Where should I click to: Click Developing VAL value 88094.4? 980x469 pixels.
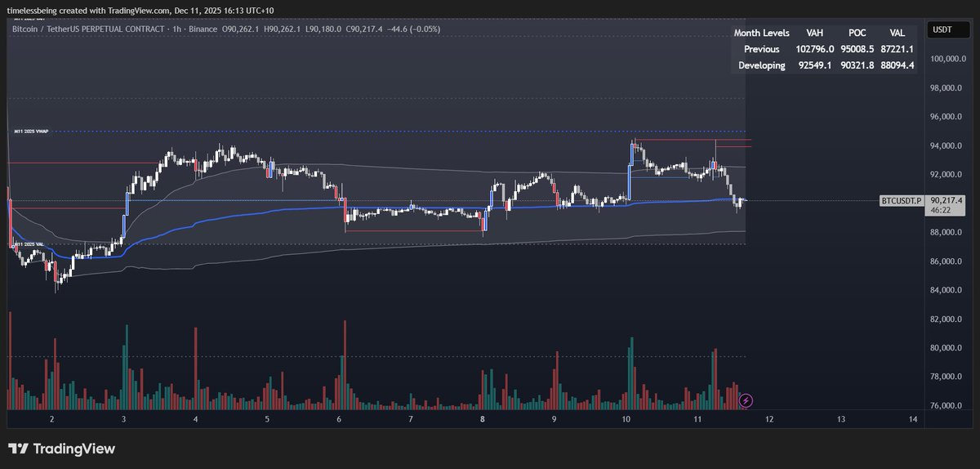click(898, 65)
